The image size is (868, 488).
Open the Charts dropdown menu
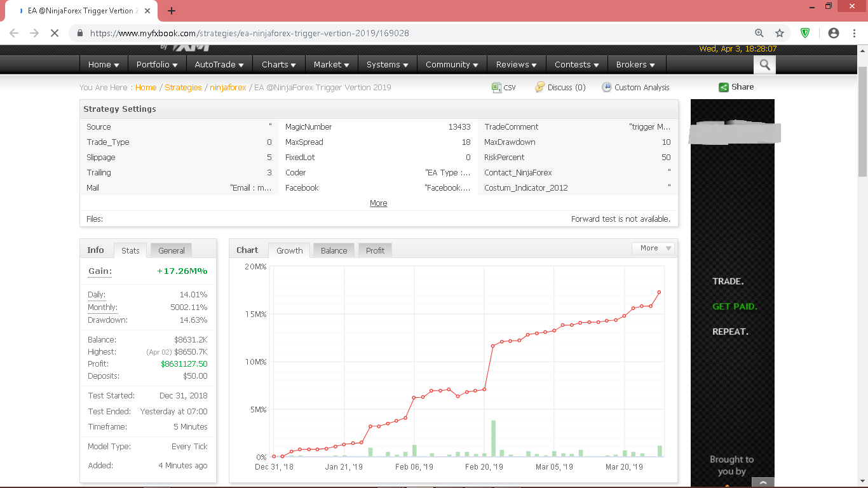click(278, 64)
